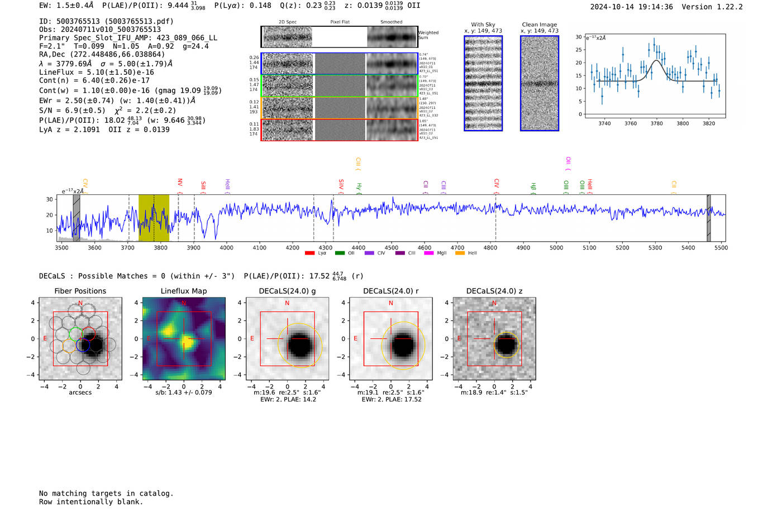Click the gray hatched region near 5460 Å
Viewport: 782px width, 532px height.
(709, 218)
